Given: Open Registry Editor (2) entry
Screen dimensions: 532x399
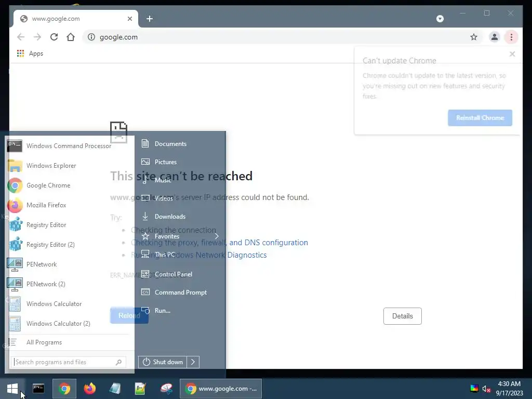Looking at the screenshot, I should (70, 244).
